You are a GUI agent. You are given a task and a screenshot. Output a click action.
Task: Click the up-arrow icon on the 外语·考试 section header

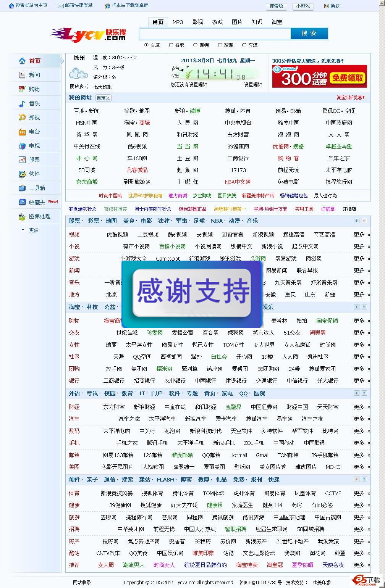click(x=364, y=393)
